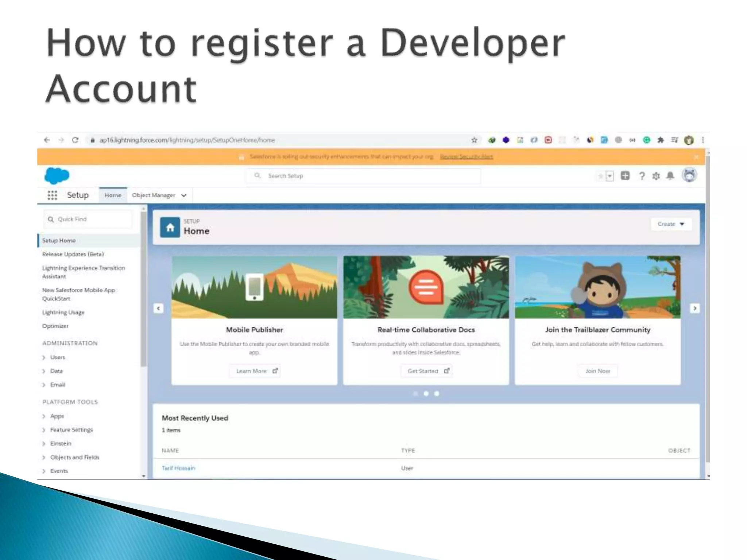This screenshot has width=747, height=560.
Task: Open the notifications bell
Action: click(670, 176)
